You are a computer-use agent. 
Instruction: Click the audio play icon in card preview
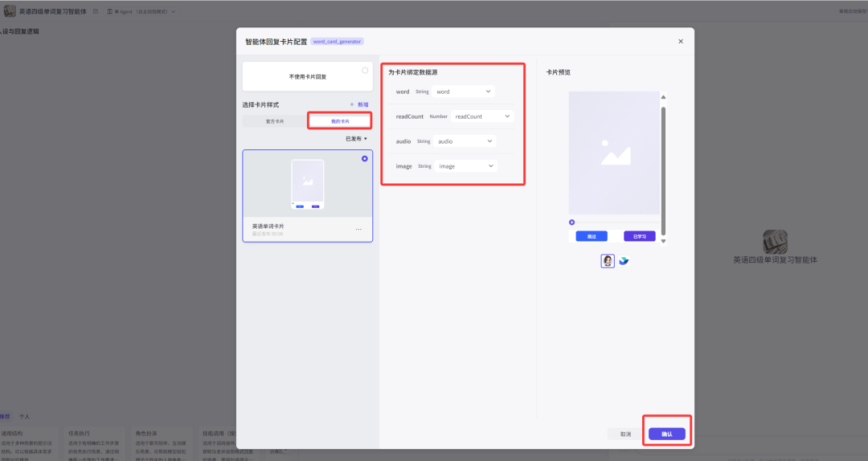pos(572,222)
